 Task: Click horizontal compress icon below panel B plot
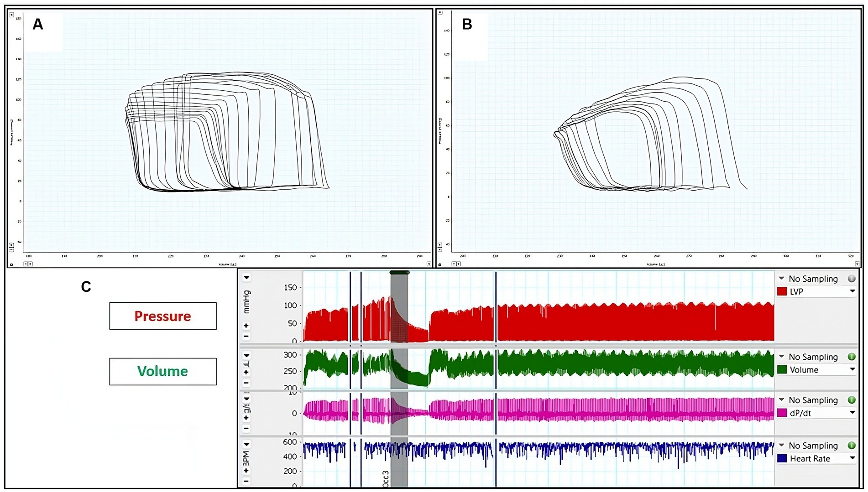click(x=454, y=264)
